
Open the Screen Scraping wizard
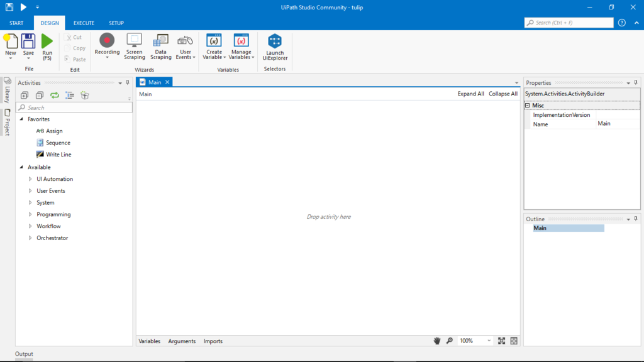(135, 47)
